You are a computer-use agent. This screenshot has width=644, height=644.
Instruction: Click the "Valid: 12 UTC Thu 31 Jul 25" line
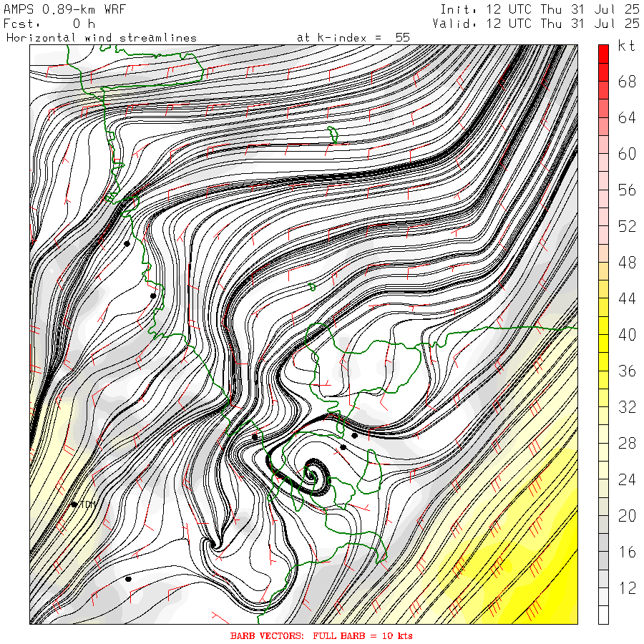pos(536,24)
